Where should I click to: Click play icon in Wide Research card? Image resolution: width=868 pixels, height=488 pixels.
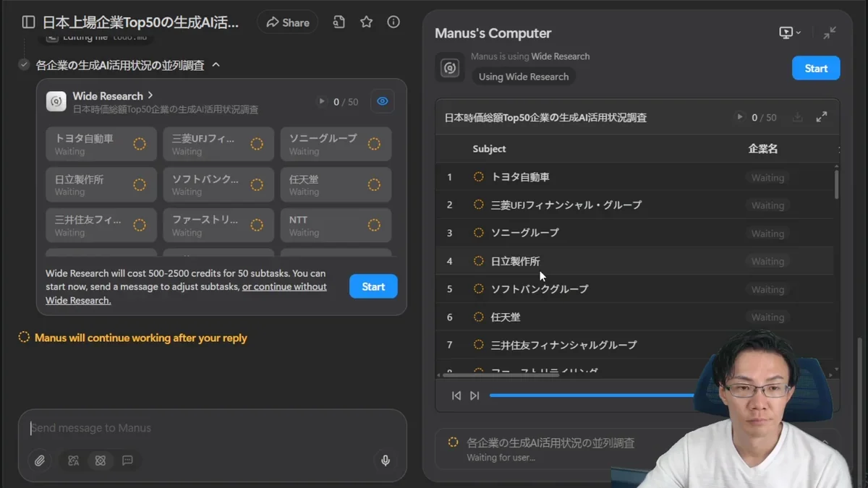(x=322, y=102)
